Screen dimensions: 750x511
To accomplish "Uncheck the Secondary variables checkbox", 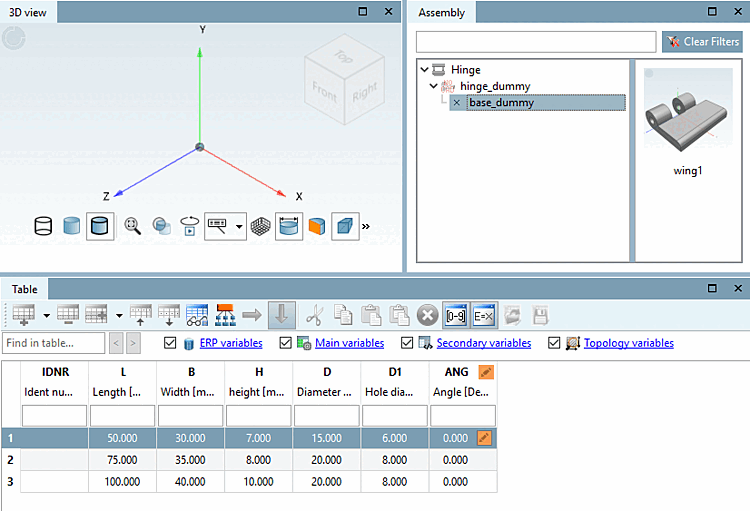I will (407, 343).
